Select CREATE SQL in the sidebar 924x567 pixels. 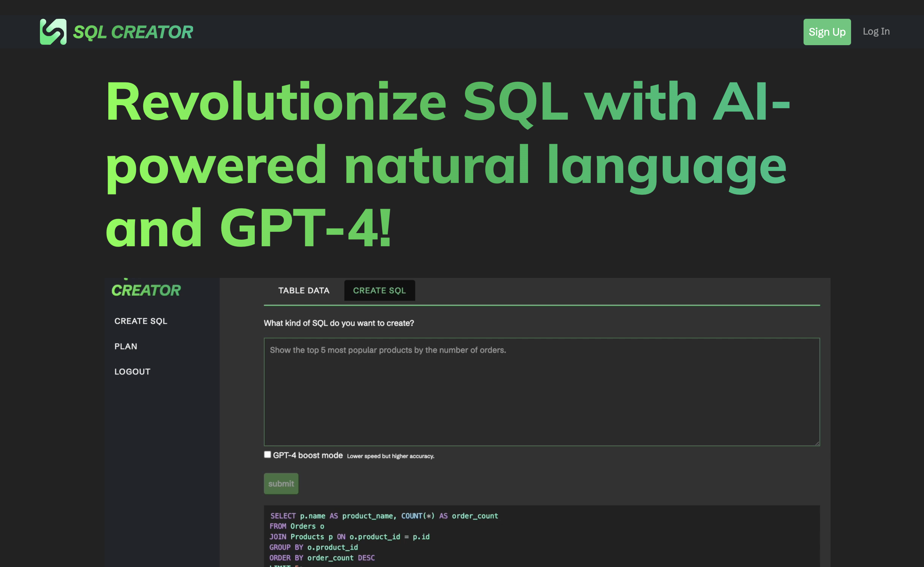click(141, 321)
